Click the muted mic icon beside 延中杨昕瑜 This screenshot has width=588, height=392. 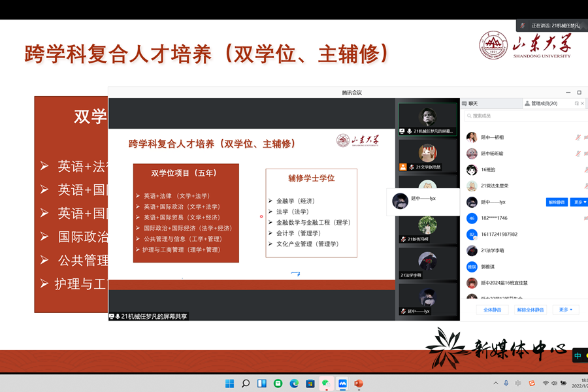[x=578, y=154]
